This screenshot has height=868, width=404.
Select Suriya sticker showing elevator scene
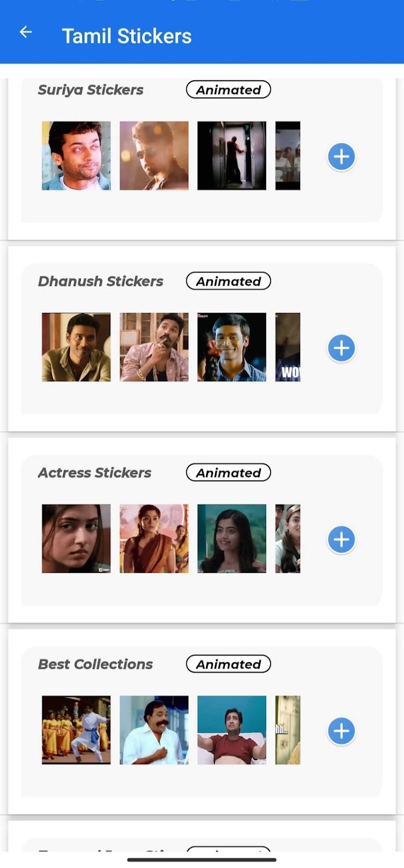click(232, 155)
